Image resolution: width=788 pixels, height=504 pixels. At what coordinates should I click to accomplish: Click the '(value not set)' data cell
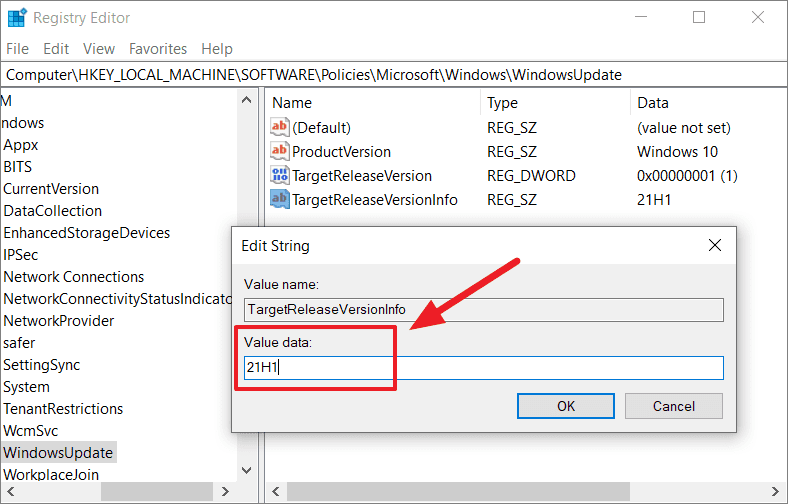[684, 128]
